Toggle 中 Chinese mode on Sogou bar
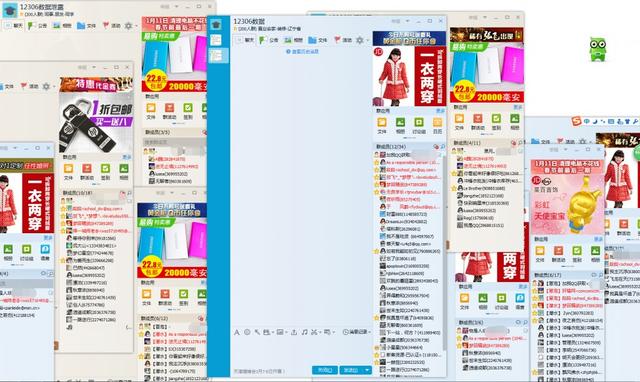Image resolution: width=640 pixels, height=382 pixels. 587,122
